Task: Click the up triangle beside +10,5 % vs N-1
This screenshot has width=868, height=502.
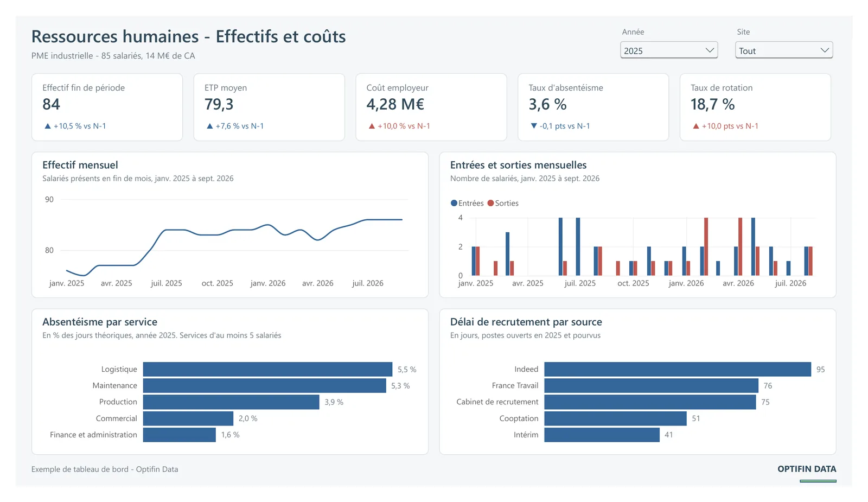Action: [48, 126]
